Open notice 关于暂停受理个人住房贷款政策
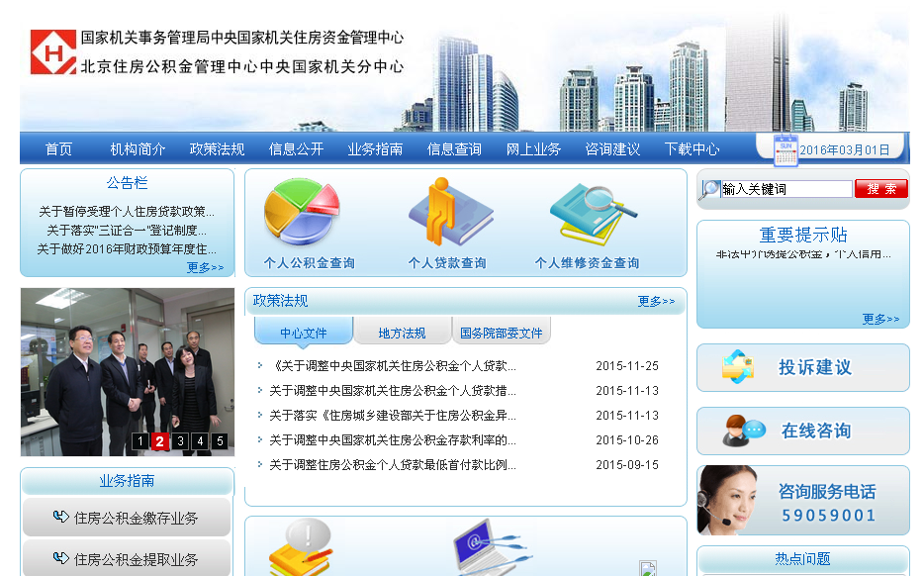The width and height of the screenshot is (924, 576). coord(127,211)
